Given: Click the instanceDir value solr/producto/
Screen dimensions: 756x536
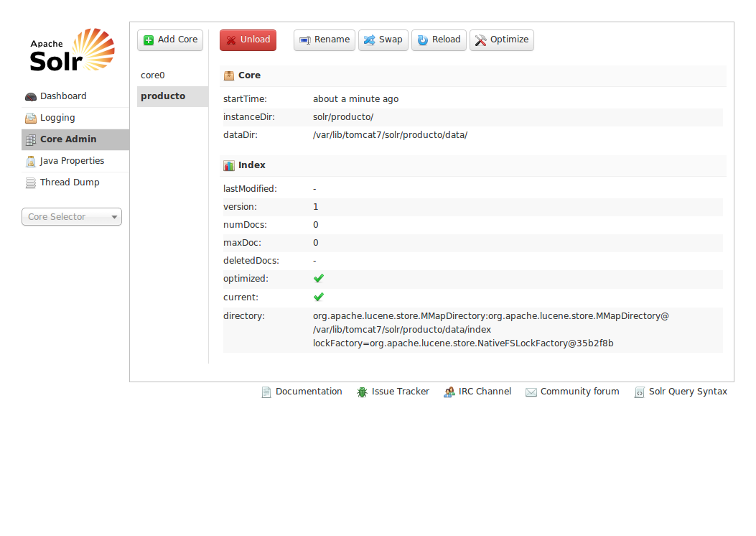Looking at the screenshot, I should (x=343, y=116).
